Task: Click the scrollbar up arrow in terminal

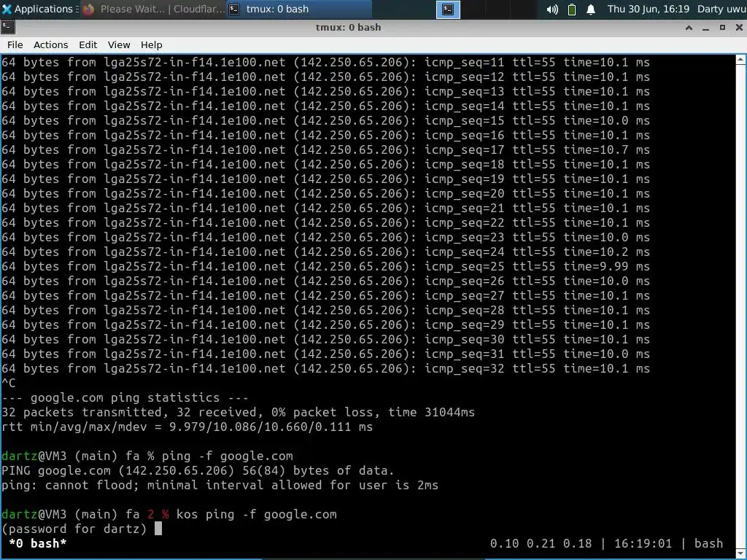Action: pyautogui.click(x=741, y=60)
